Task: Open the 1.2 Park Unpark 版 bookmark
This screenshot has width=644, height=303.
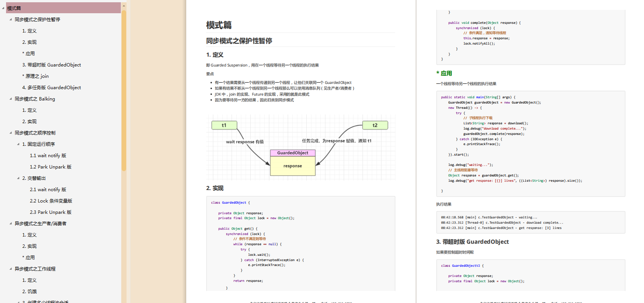Action: tap(51, 167)
